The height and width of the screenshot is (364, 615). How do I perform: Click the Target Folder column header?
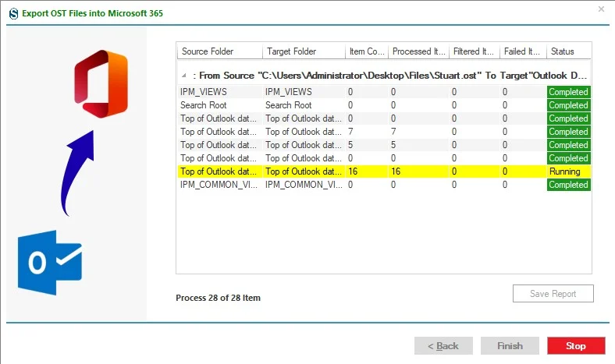coord(304,51)
